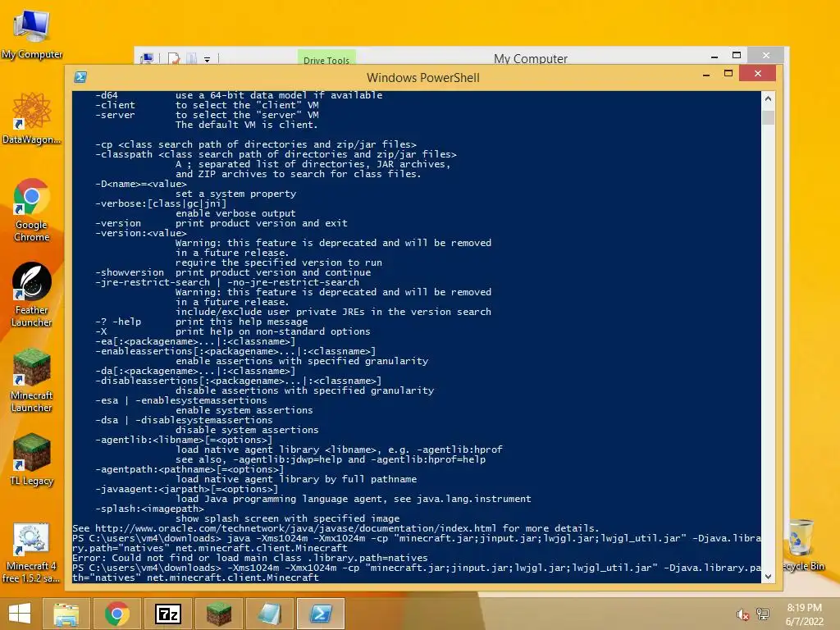This screenshot has width=840, height=630.
Task: Switch to the Drive Tools ribbon tab
Action: click(x=326, y=58)
